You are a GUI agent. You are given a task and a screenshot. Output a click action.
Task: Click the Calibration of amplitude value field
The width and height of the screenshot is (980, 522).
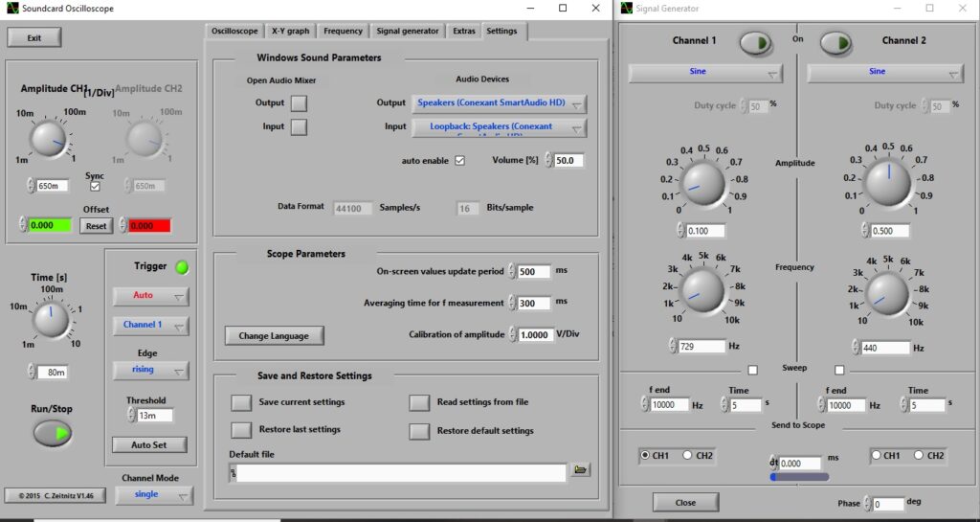(536, 334)
